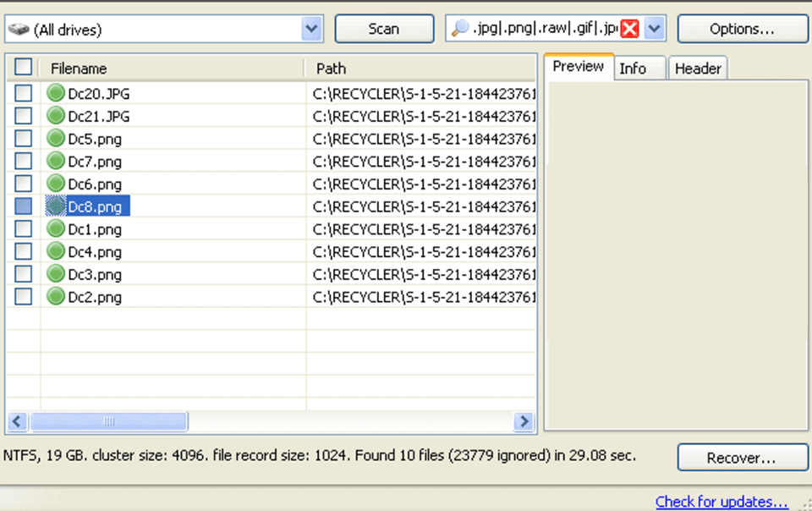The height and width of the screenshot is (511, 812).
Task: Click the status dot next to Dc5.png
Action: (x=55, y=138)
